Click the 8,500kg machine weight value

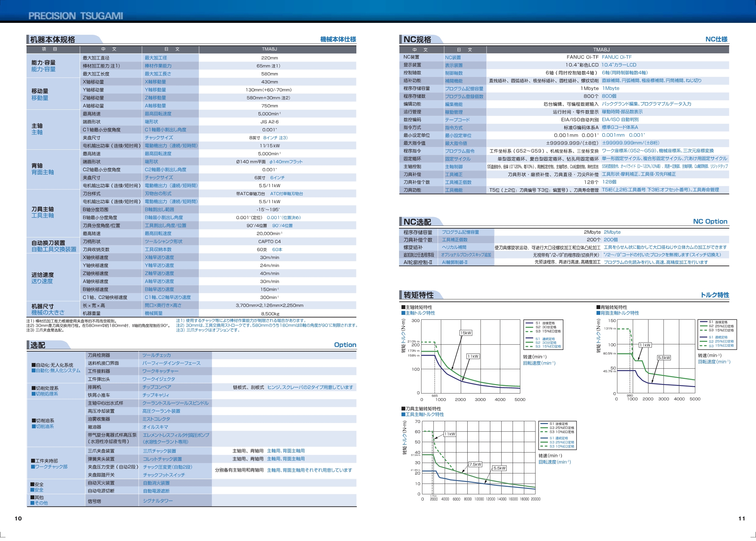270,313
